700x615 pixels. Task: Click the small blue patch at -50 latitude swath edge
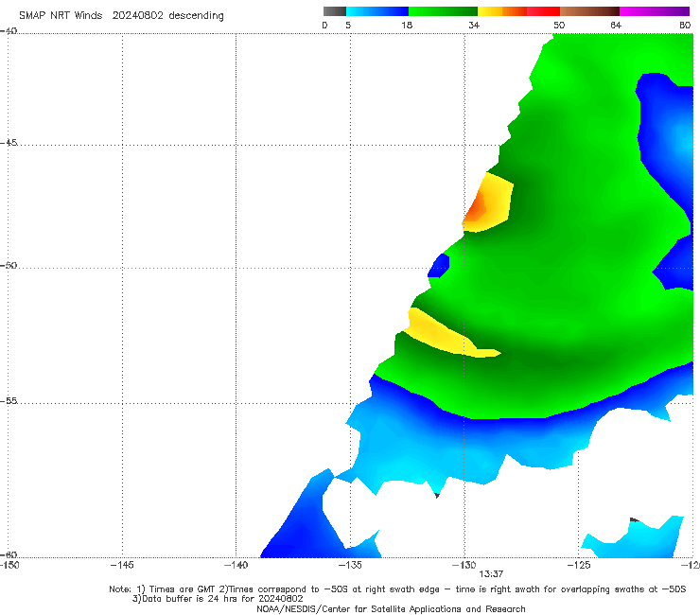click(x=439, y=266)
